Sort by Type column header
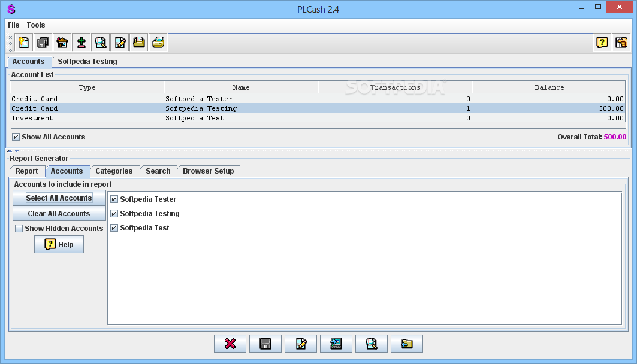 click(87, 87)
